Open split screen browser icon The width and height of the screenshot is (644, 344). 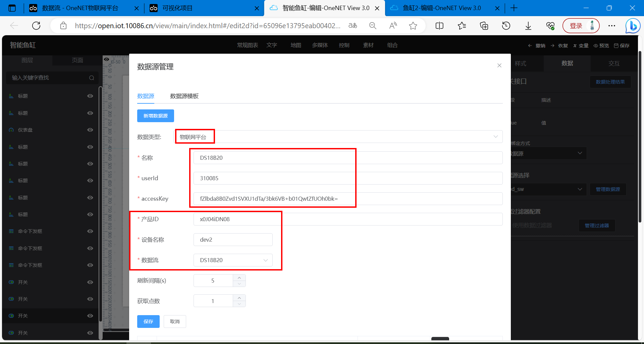439,26
